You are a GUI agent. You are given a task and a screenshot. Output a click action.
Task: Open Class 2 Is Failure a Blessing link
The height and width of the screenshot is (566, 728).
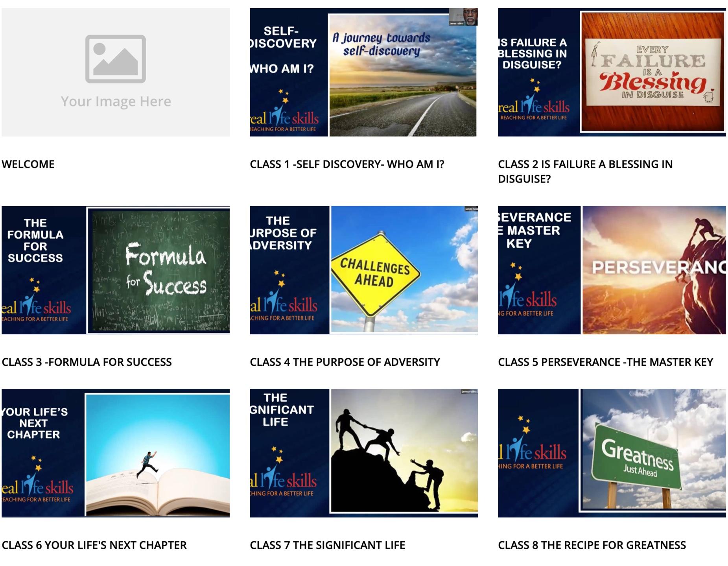coord(585,171)
